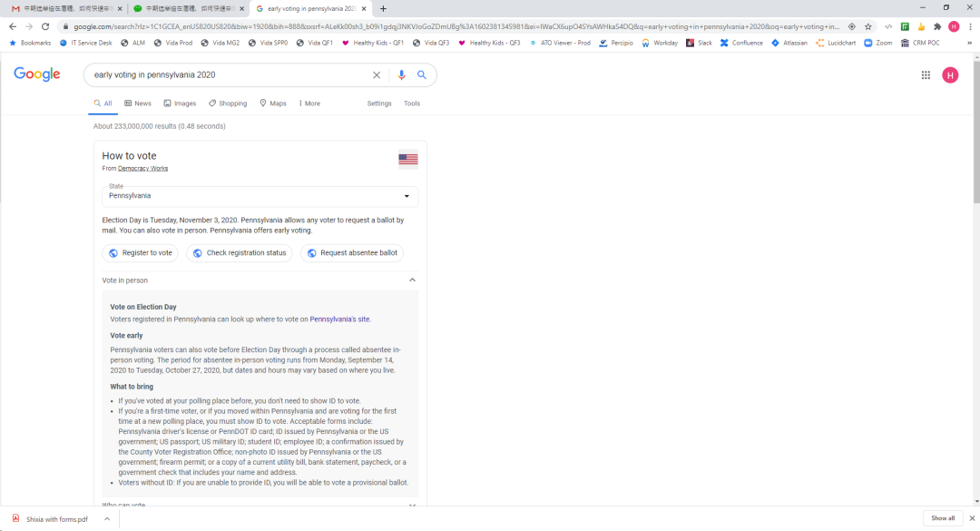Open the Zoom bookmark
Image resolution: width=980 pixels, height=531 pixels.
pos(877,43)
